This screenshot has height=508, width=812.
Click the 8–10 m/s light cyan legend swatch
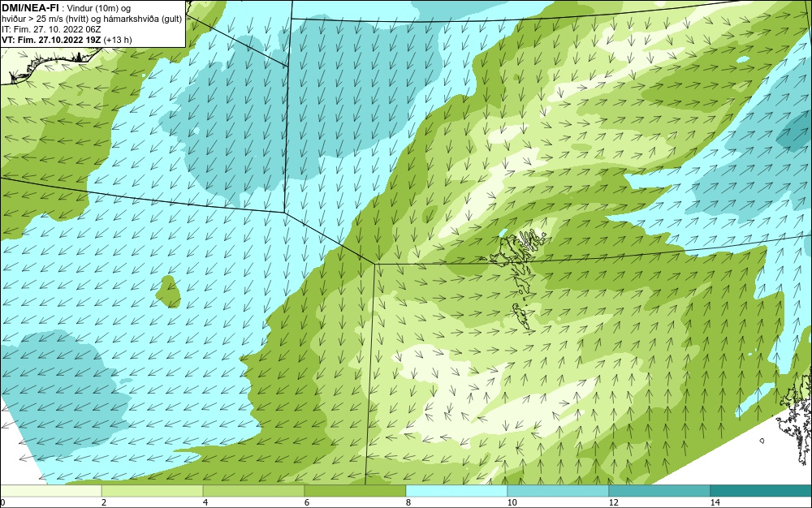tap(456, 491)
